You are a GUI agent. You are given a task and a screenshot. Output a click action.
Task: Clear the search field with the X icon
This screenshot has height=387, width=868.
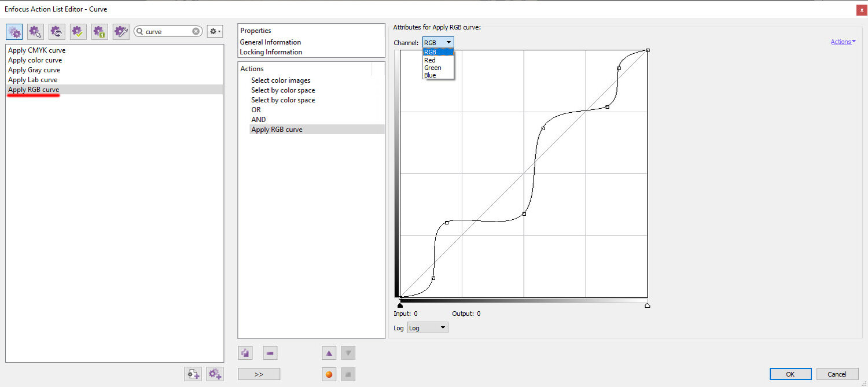196,32
